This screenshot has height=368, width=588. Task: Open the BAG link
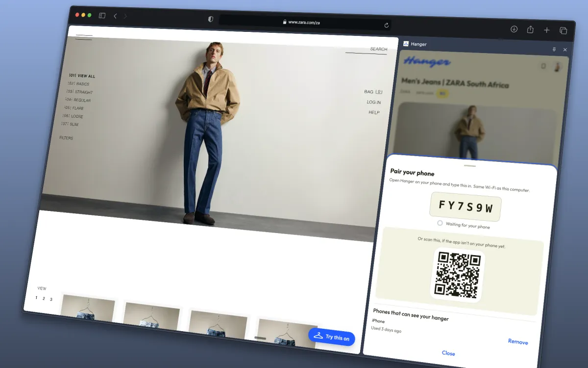[373, 92]
